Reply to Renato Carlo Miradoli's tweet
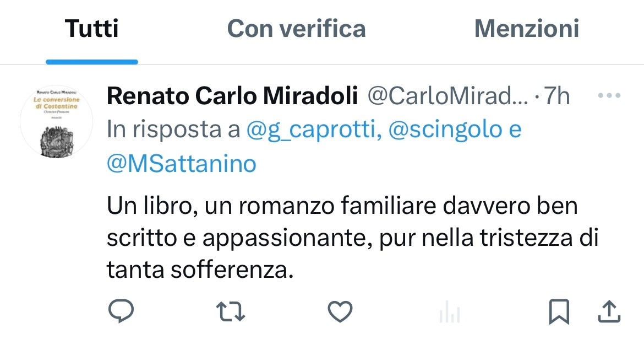644x339 pixels. pyautogui.click(x=121, y=313)
